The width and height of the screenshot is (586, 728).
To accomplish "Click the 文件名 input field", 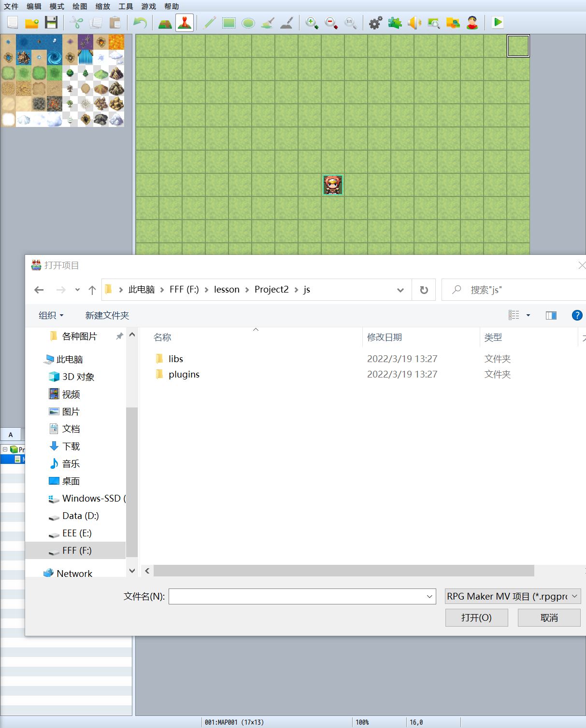I will [x=297, y=596].
